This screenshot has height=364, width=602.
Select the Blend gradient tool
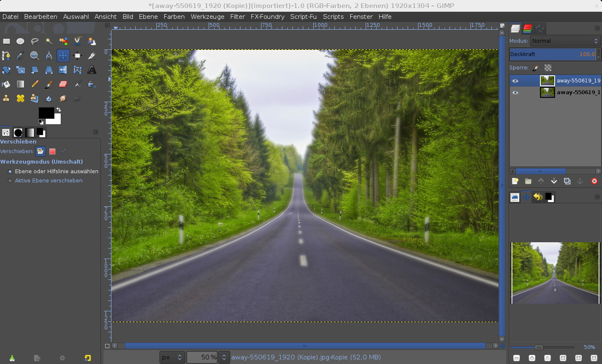21,84
